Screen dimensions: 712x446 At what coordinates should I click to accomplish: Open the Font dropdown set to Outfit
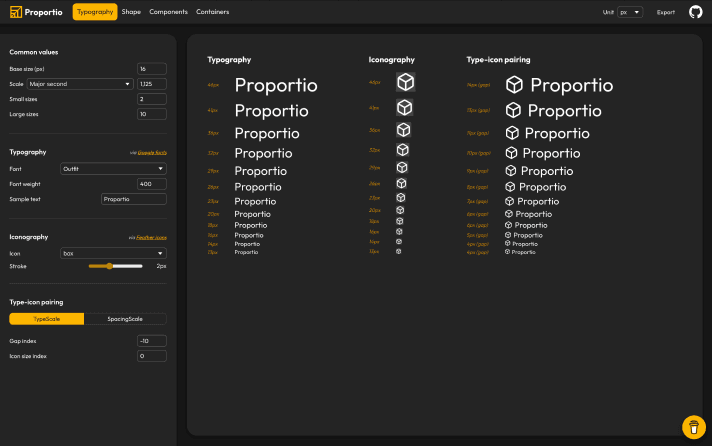pyautogui.click(x=113, y=168)
